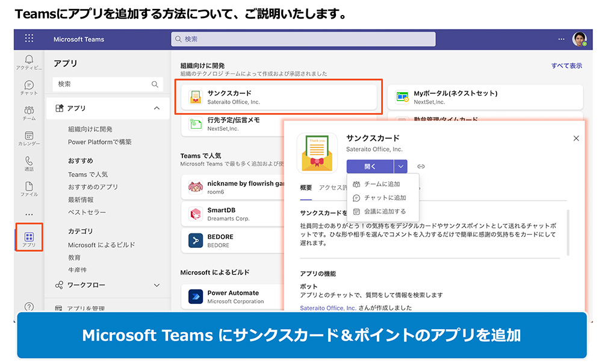Open the Files (ファイル) icon
602x364 pixels.
pyautogui.click(x=29, y=186)
